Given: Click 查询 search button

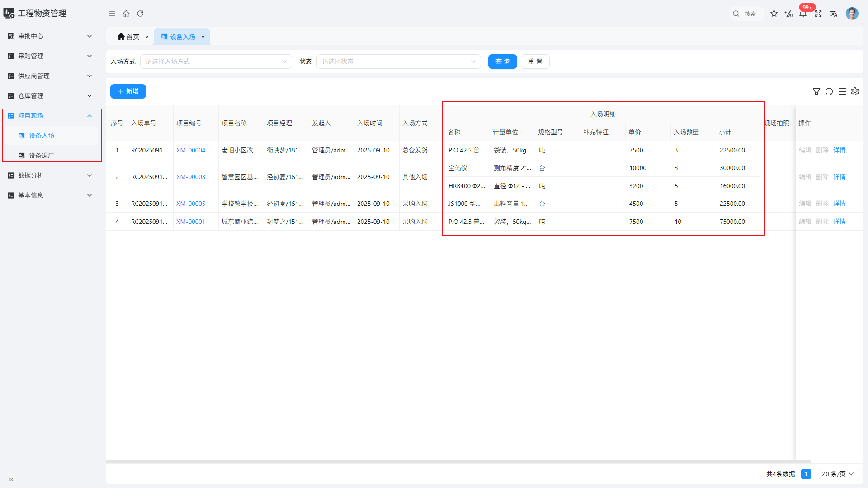Looking at the screenshot, I should [x=502, y=62].
